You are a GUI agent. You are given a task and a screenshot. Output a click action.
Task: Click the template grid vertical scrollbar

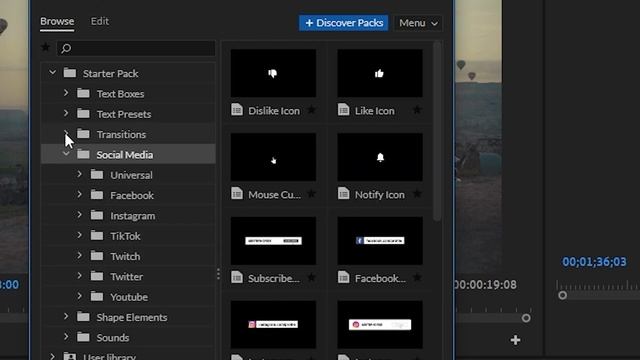[x=437, y=131]
